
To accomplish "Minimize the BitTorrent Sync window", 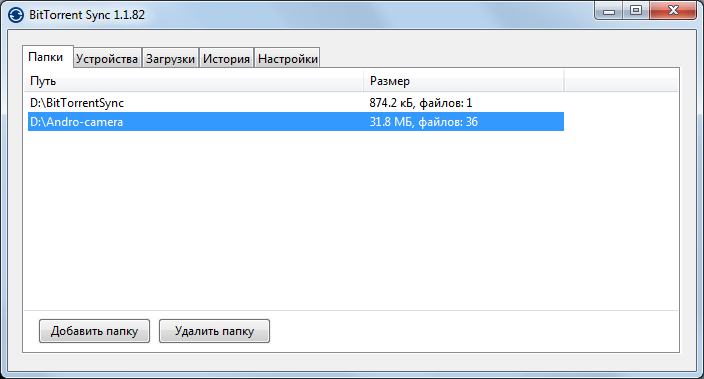I will [x=609, y=11].
